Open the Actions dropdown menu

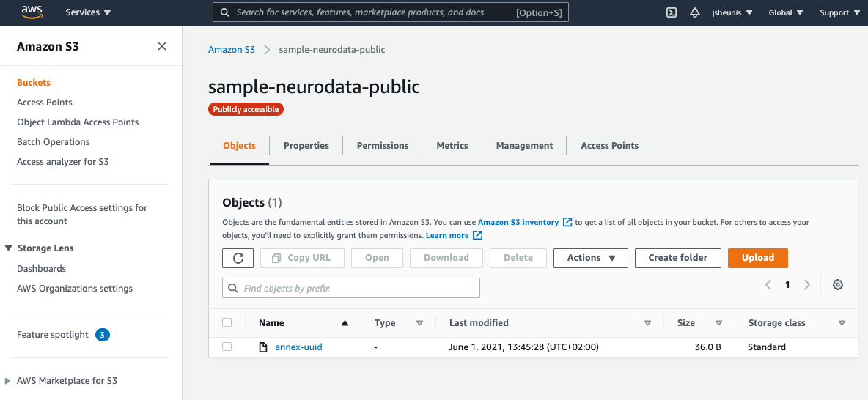(591, 258)
